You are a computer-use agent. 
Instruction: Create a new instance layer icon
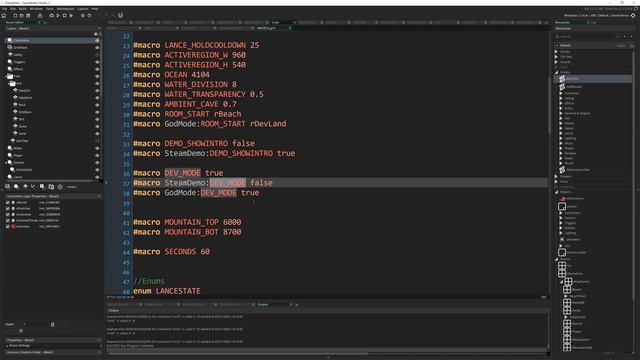[16, 187]
